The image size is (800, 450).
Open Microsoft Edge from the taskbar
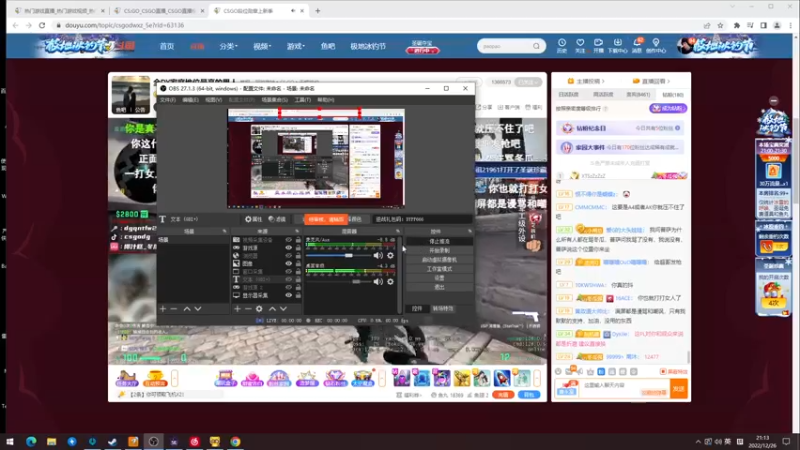(31, 441)
